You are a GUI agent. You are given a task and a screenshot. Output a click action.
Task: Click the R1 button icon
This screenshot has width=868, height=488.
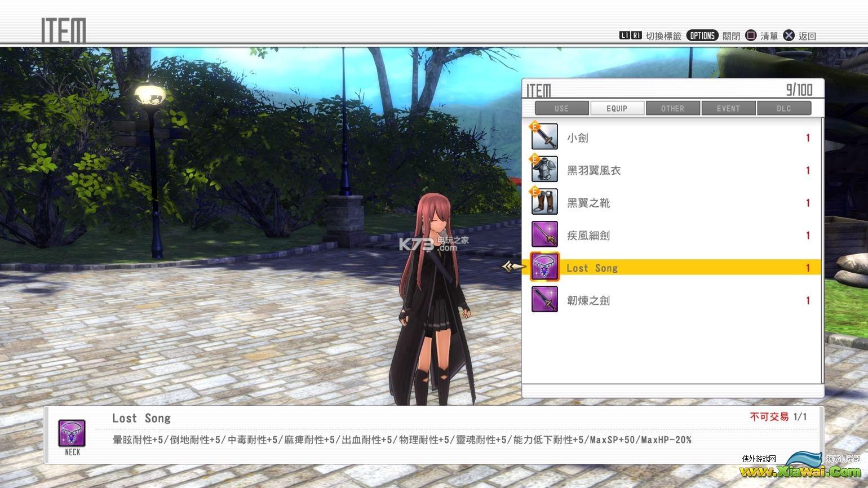click(636, 36)
